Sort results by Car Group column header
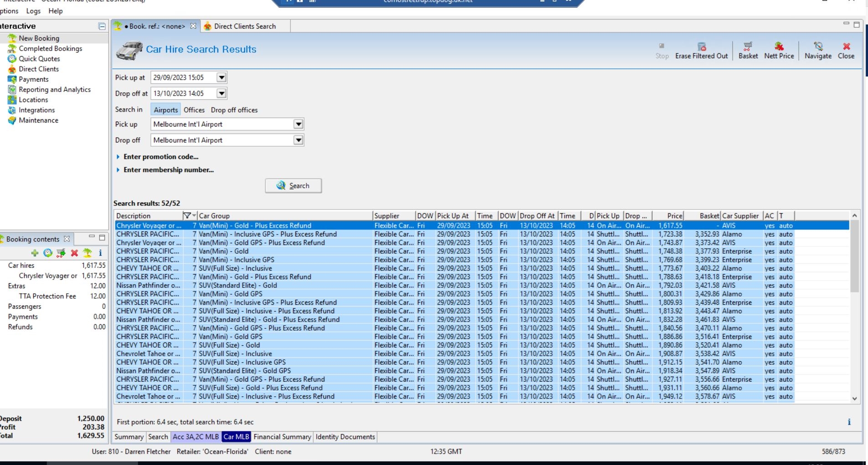The image size is (868, 465). 285,215
